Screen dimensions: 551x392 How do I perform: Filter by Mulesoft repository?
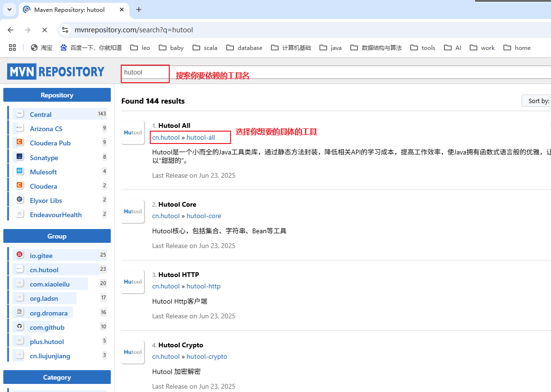(43, 172)
